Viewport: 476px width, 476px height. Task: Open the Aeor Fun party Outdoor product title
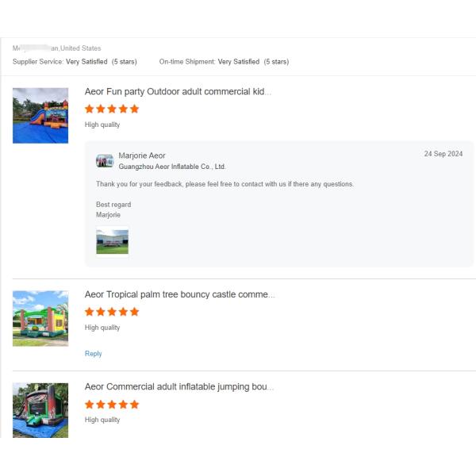point(178,92)
